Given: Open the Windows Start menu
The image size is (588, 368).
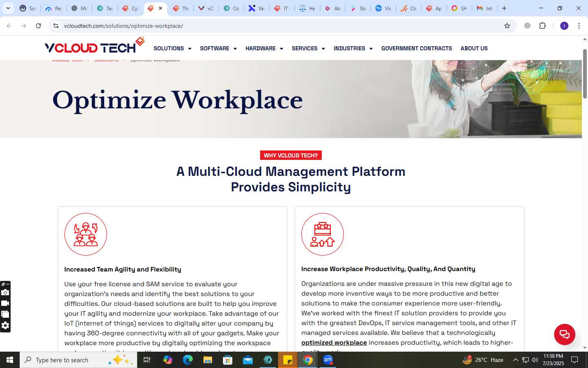Looking at the screenshot, I should coord(10,360).
